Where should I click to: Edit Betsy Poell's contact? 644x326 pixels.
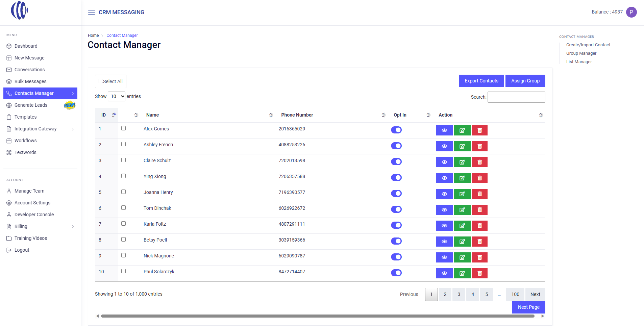(462, 242)
